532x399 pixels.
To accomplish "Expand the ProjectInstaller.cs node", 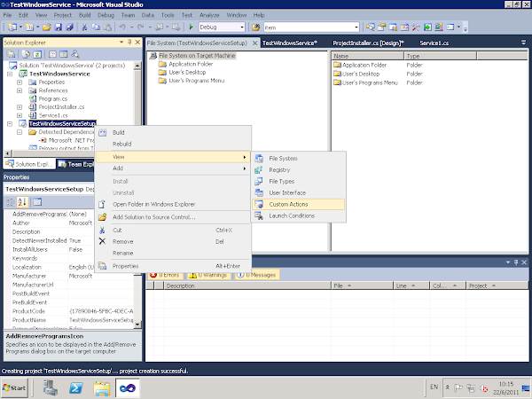I will coord(20,107).
